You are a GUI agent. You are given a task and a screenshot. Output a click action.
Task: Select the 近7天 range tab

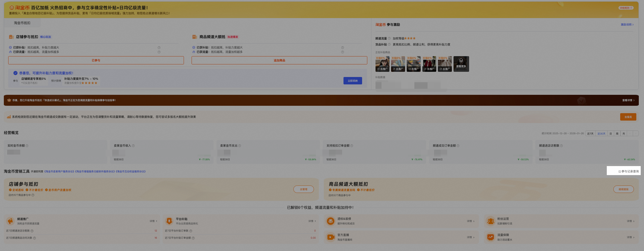(590, 134)
